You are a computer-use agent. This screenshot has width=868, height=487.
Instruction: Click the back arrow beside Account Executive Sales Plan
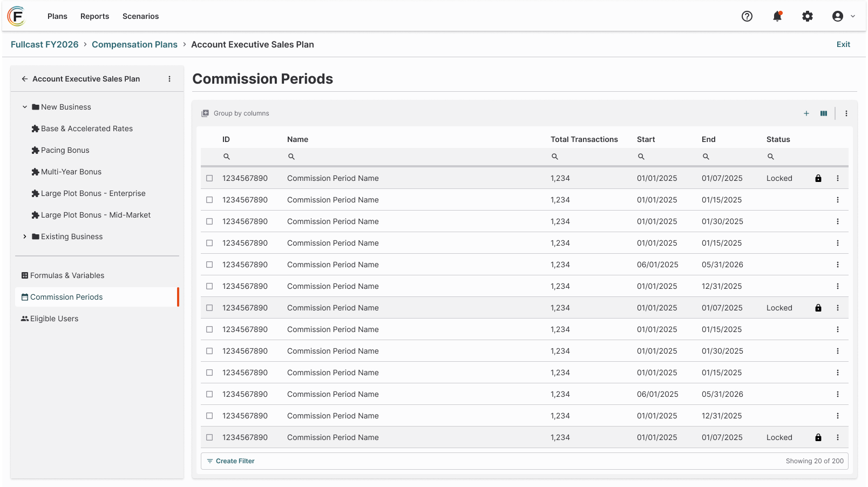[x=25, y=79]
